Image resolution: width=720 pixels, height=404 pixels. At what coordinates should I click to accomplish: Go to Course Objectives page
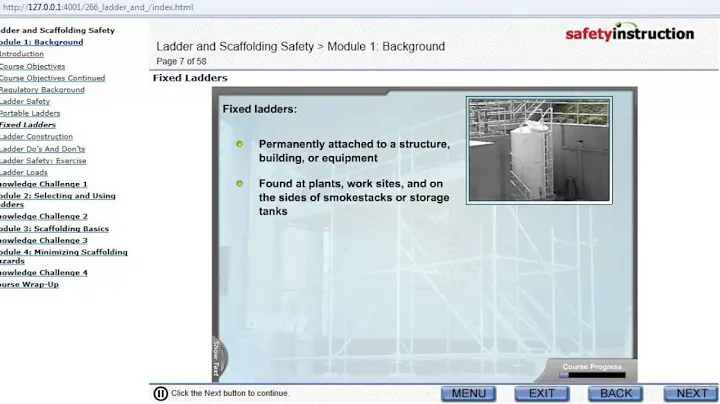32,66
